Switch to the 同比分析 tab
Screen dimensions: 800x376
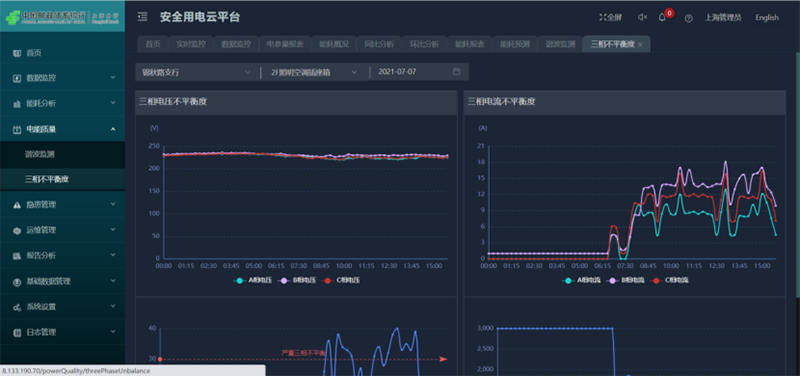(379, 44)
